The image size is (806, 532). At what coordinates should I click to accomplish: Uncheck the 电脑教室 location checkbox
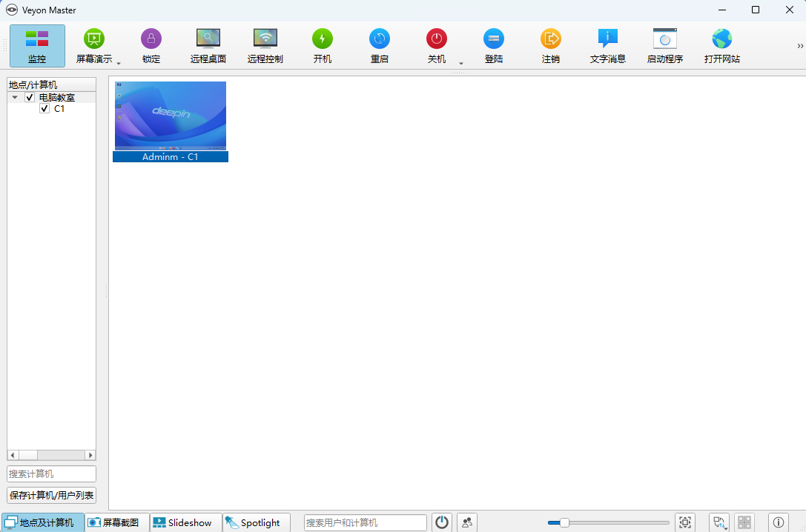pyautogui.click(x=30, y=97)
